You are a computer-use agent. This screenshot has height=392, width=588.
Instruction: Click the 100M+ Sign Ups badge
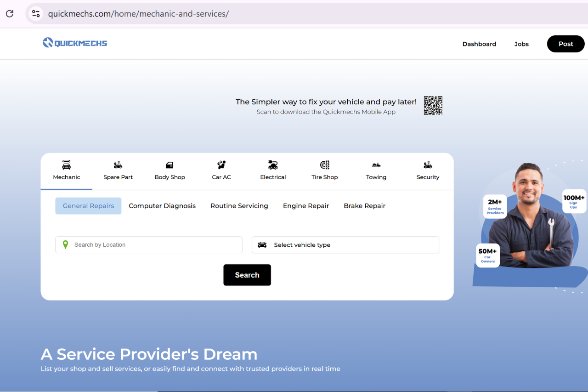click(574, 201)
